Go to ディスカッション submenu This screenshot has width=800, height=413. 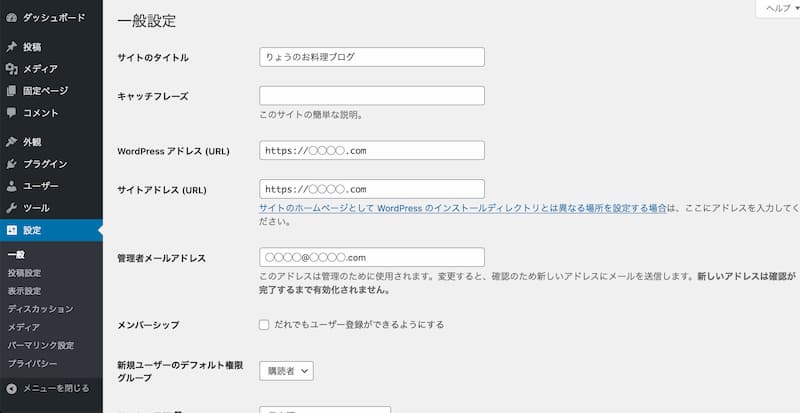[40, 309]
